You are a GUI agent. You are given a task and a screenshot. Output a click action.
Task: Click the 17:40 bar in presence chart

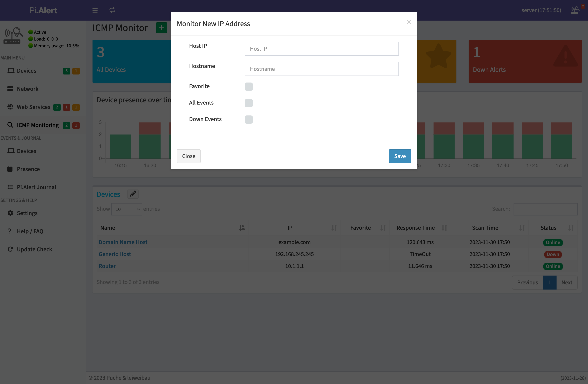coord(503,140)
